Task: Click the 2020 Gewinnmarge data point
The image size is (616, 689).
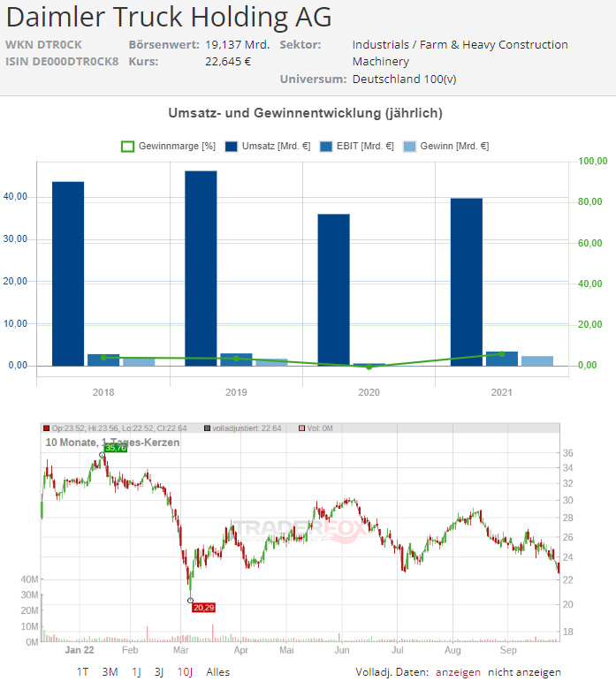Action: pos(369,367)
